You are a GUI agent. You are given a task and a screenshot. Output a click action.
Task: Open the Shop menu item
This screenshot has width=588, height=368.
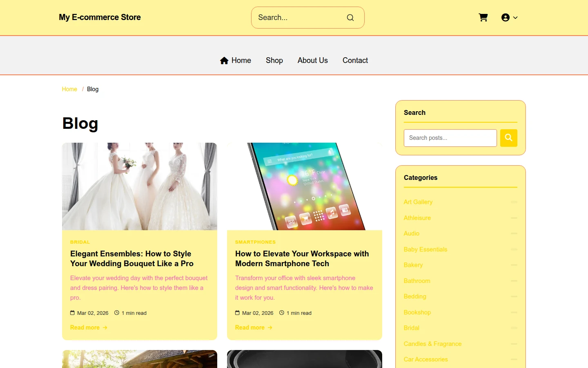tap(274, 61)
